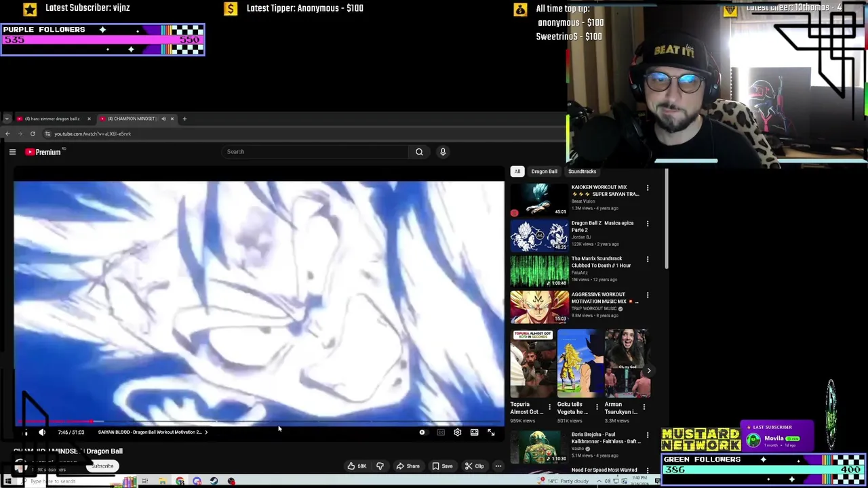Screen dimensions: 868x488
Task: Click the magnifier search button
Action: click(x=419, y=152)
